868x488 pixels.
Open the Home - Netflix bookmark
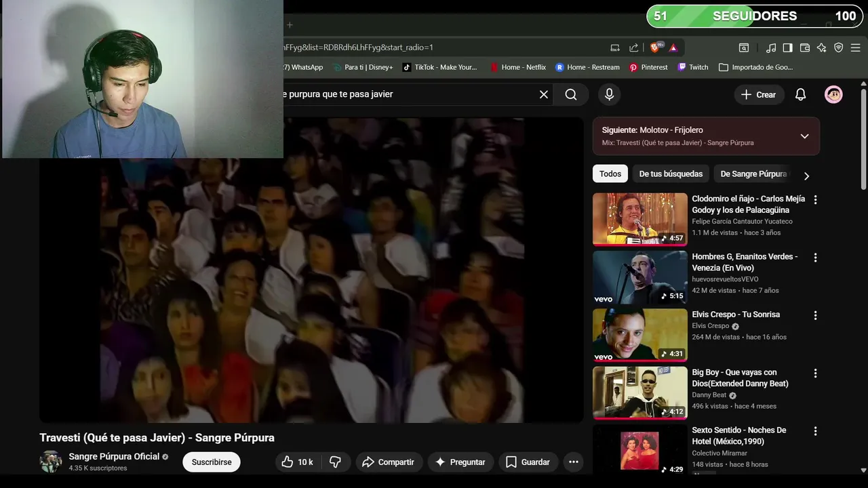(x=518, y=67)
